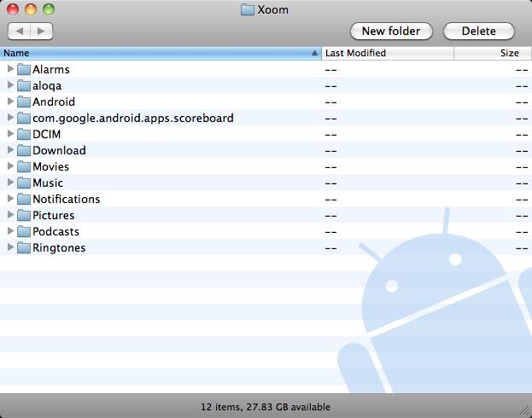
Task: Click the status text '12 items, 27.83 GB available'
Action: 266,407
